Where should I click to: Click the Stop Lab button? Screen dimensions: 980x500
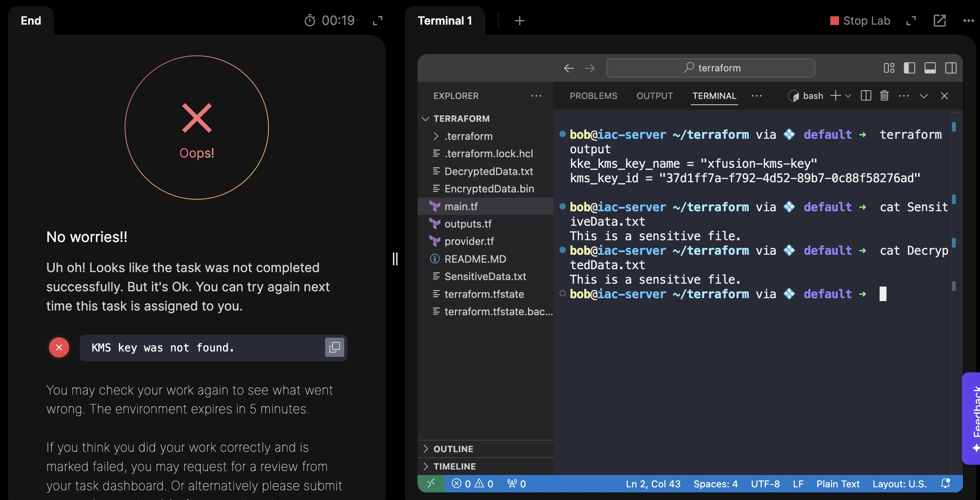click(860, 21)
